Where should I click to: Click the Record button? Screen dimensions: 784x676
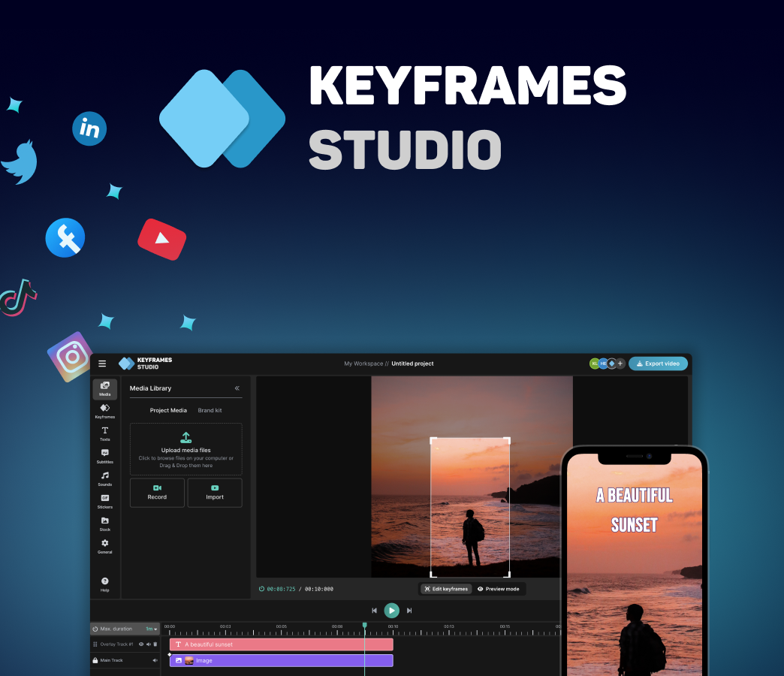pos(157,493)
